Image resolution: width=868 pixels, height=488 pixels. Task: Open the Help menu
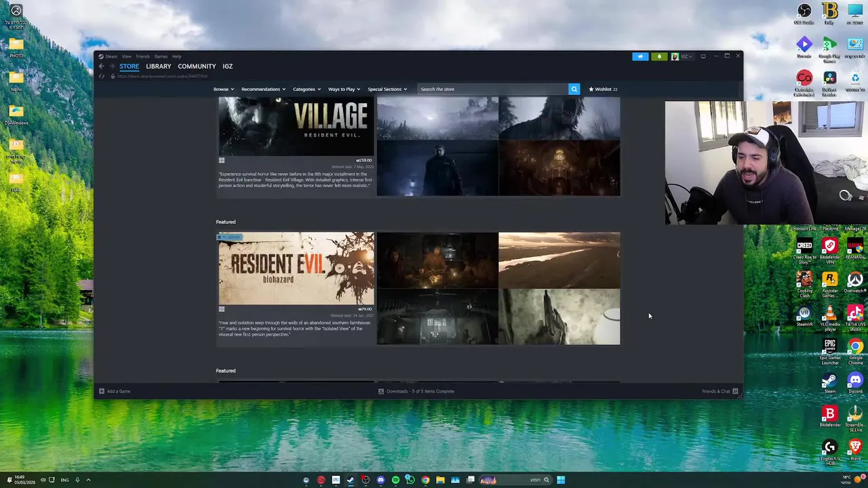[x=176, y=56]
